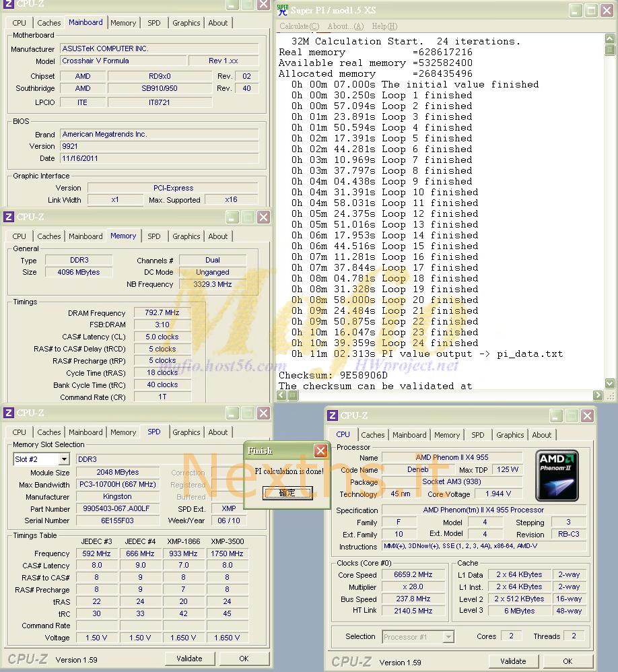
Task: Open Calculate menu in Super PI
Action: tap(299, 26)
